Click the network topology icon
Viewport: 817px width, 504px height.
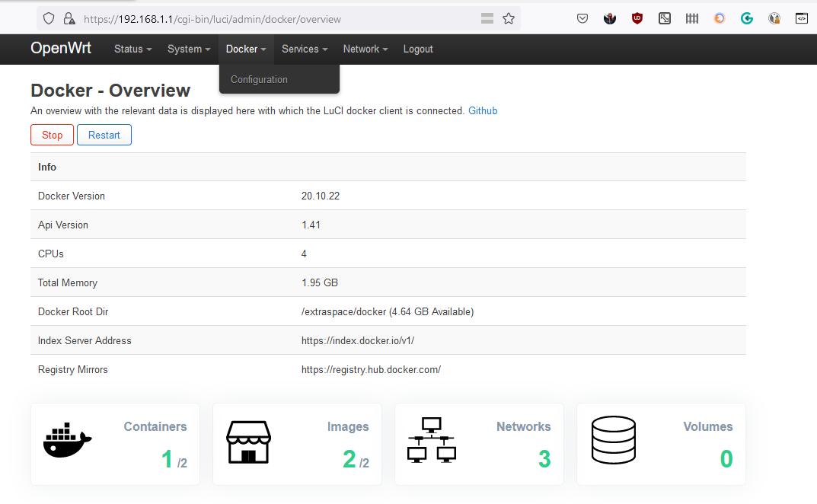pos(432,440)
